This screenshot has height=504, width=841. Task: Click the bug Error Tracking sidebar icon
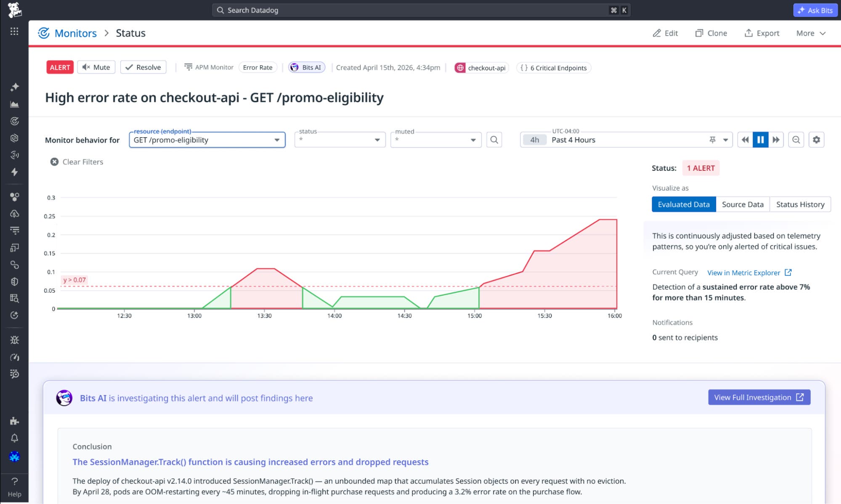click(14, 340)
